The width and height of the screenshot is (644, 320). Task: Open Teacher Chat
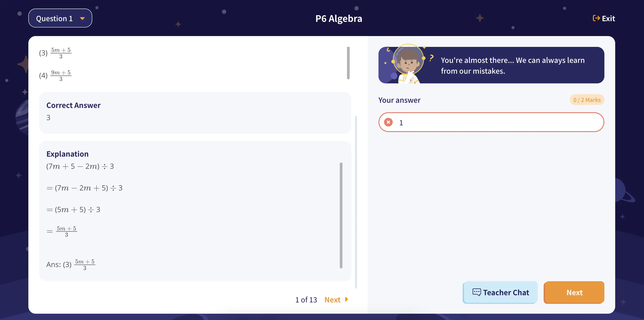[500, 293]
